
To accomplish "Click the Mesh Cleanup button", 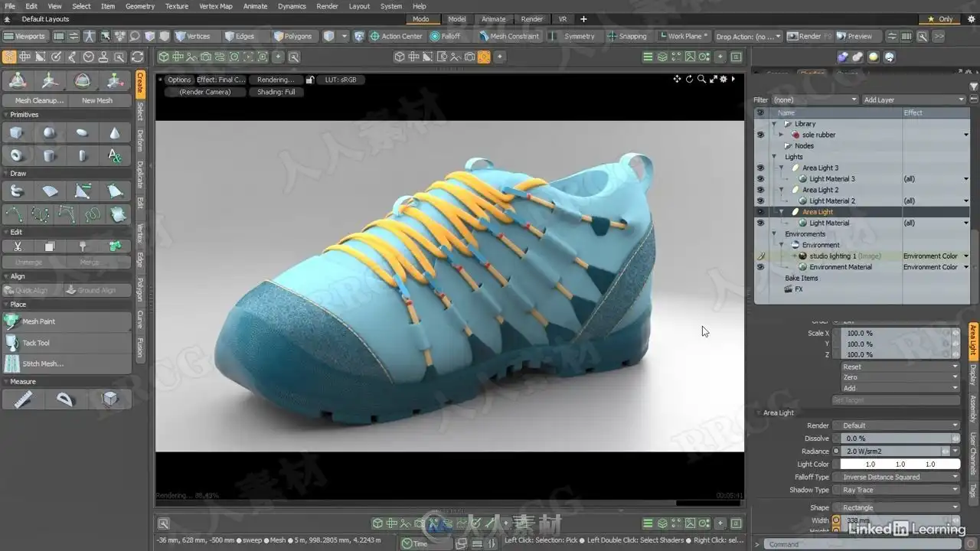I will click(x=40, y=100).
